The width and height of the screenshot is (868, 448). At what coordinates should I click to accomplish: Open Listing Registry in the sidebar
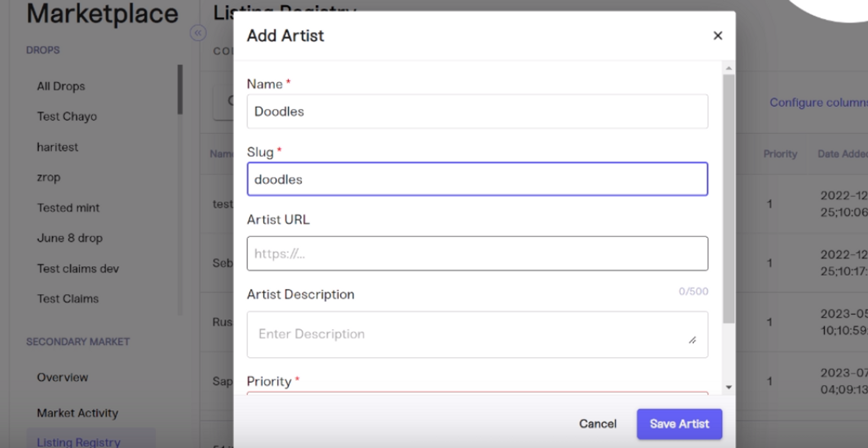(79, 441)
